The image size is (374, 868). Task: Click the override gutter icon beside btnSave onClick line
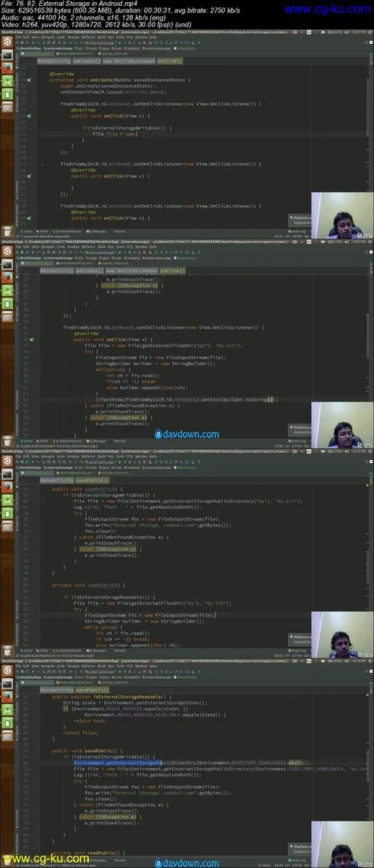coord(30,116)
